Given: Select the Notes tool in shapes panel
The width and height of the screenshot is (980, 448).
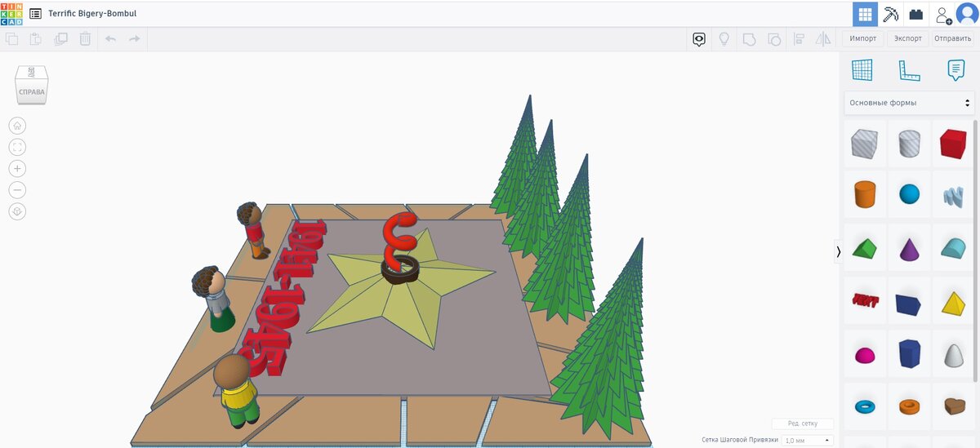Looking at the screenshot, I should click(955, 70).
